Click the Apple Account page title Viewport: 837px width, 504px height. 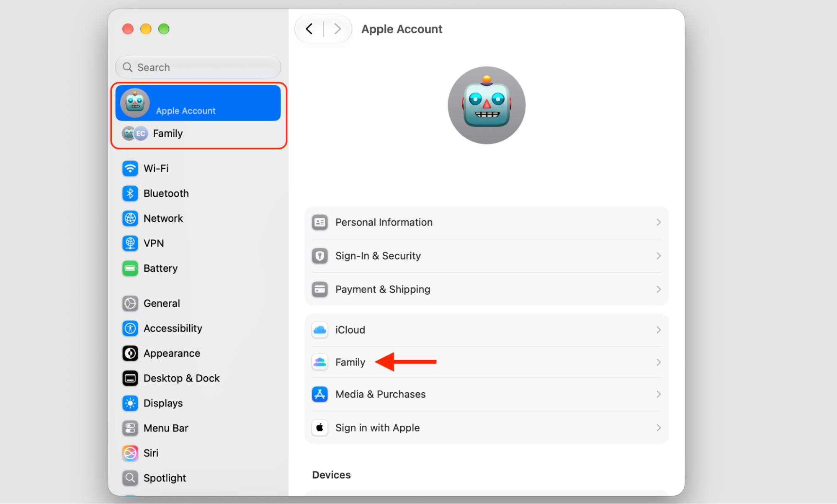(402, 29)
